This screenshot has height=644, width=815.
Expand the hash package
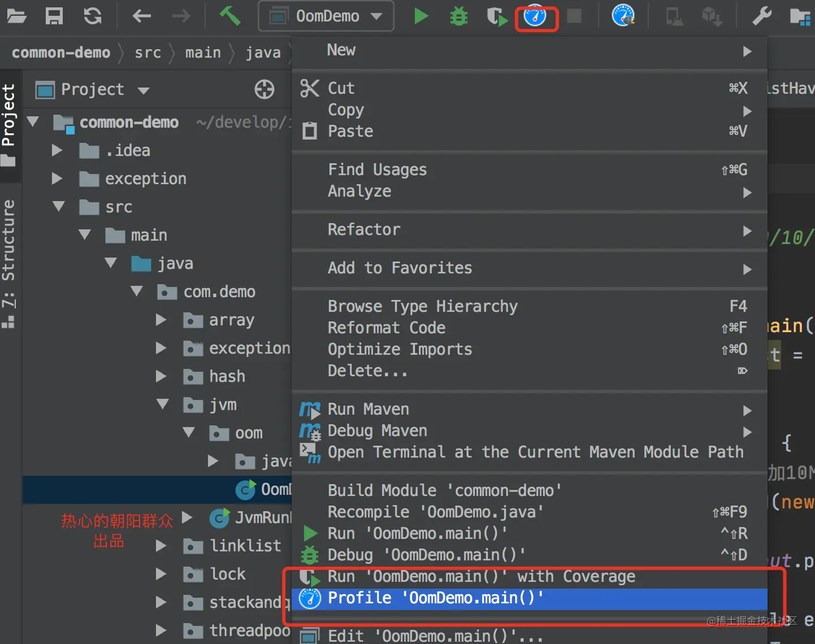[161, 376]
